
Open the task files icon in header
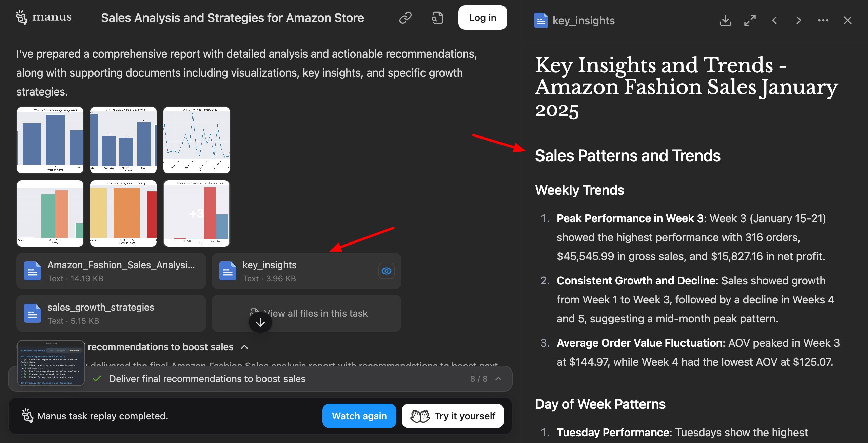click(x=437, y=18)
